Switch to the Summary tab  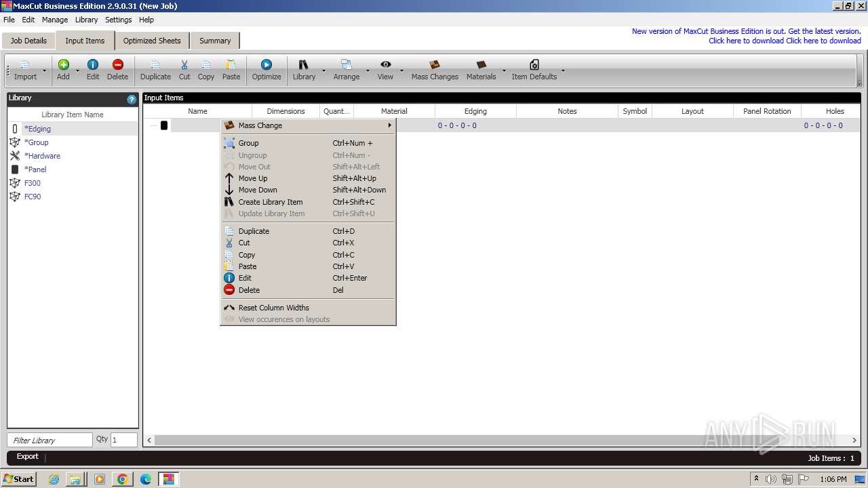[x=215, y=41]
